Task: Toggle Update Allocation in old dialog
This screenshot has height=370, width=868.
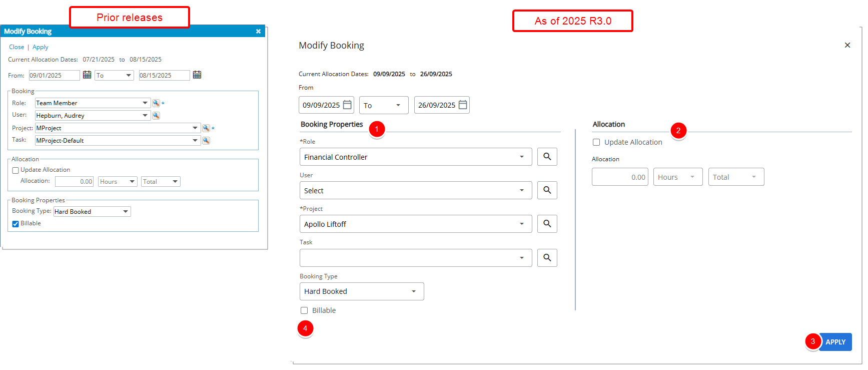Action: click(16, 170)
